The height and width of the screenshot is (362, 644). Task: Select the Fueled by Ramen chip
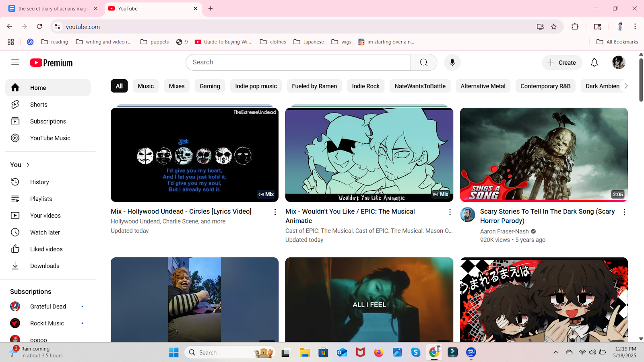coord(314,86)
